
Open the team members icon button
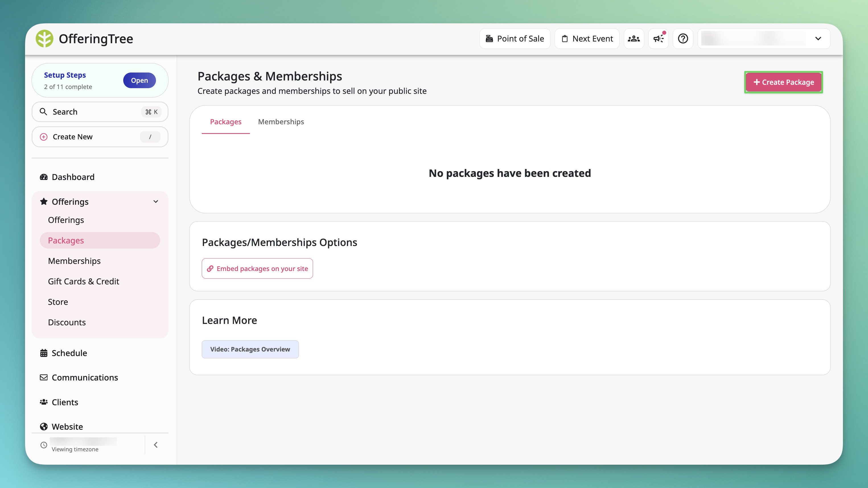[x=634, y=39]
